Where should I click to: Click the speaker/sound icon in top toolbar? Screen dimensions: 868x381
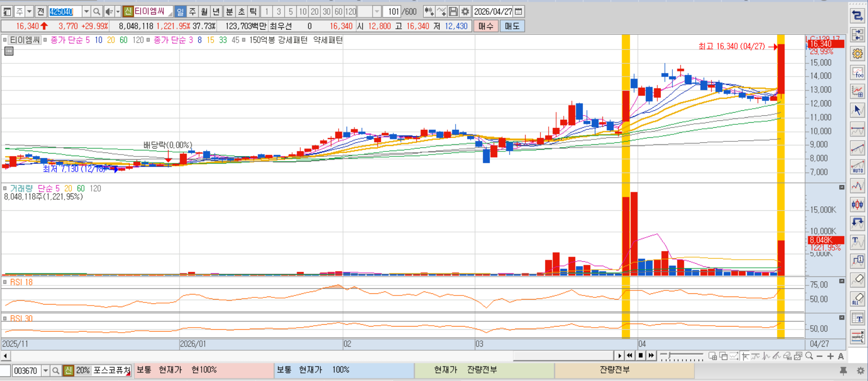pos(109,11)
